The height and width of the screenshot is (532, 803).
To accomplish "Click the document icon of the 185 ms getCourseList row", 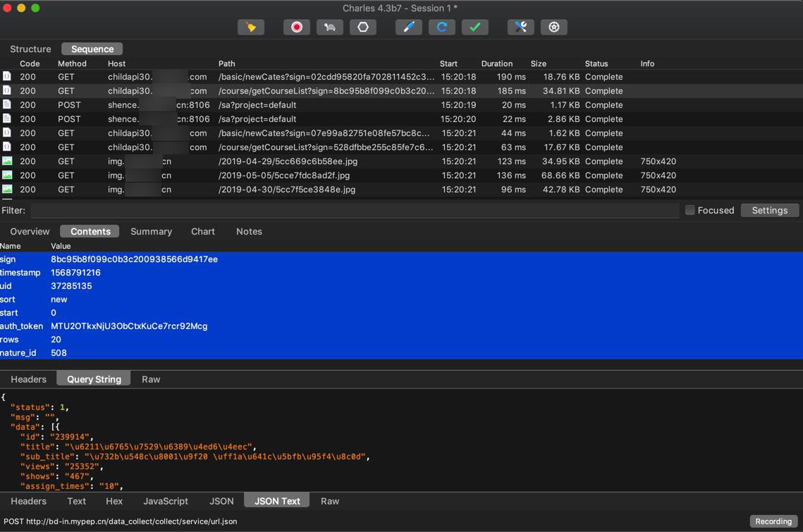I will tap(6, 91).
